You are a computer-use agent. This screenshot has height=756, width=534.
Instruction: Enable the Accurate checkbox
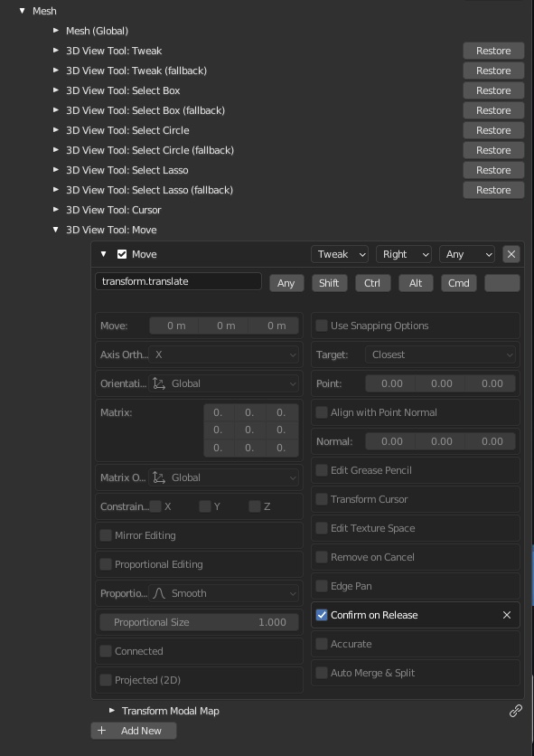pos(322,644)
